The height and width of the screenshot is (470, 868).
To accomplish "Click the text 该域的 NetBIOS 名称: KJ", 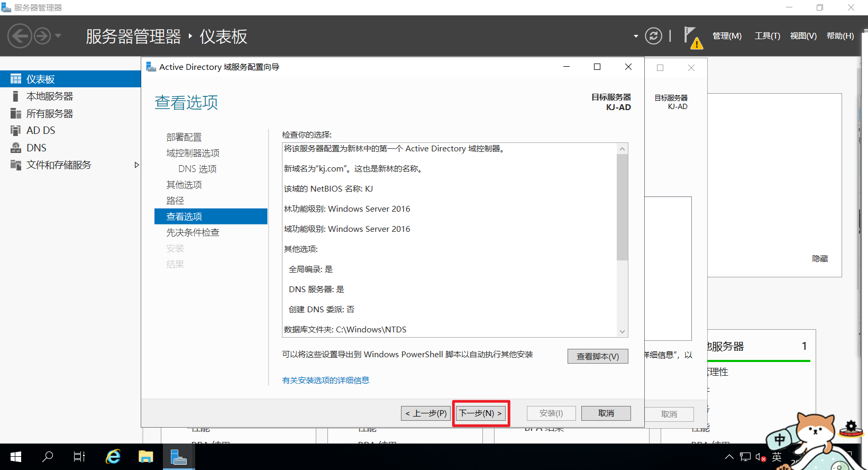I will tap(328, 189).
